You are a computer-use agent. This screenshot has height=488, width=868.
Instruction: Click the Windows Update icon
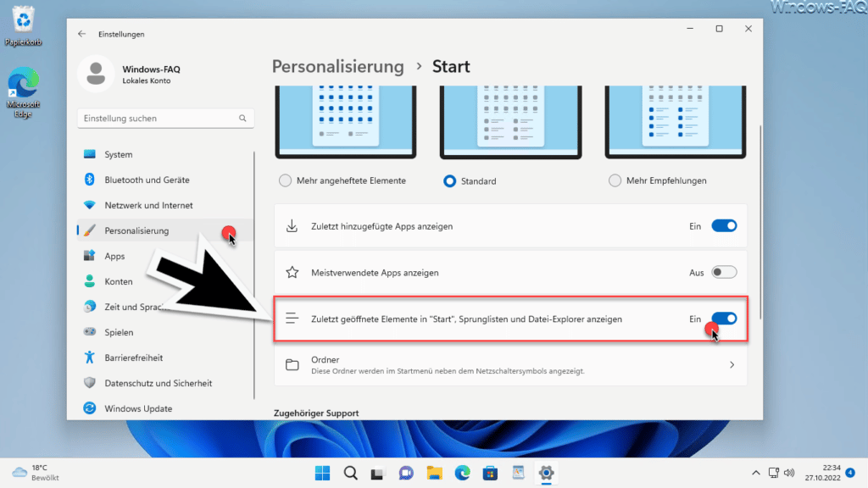89,408
